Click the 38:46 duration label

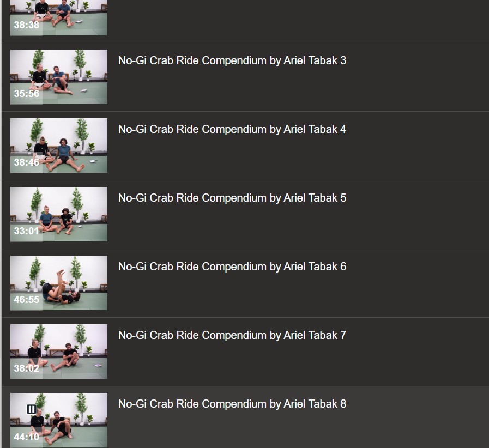(x=27, y=162)
